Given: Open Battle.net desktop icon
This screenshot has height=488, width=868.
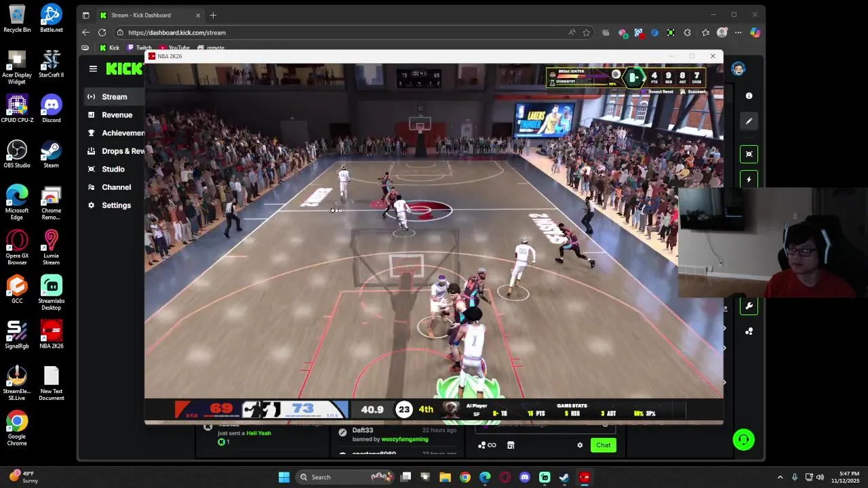Looking at the screenshot, I should pyautogui.click(x=51, y=19).
